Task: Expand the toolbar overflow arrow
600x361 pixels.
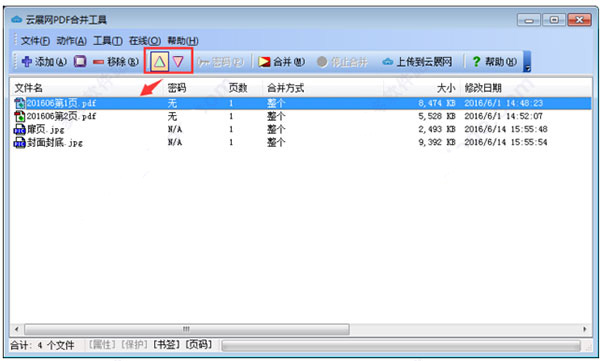Action: tap(527, 62)
